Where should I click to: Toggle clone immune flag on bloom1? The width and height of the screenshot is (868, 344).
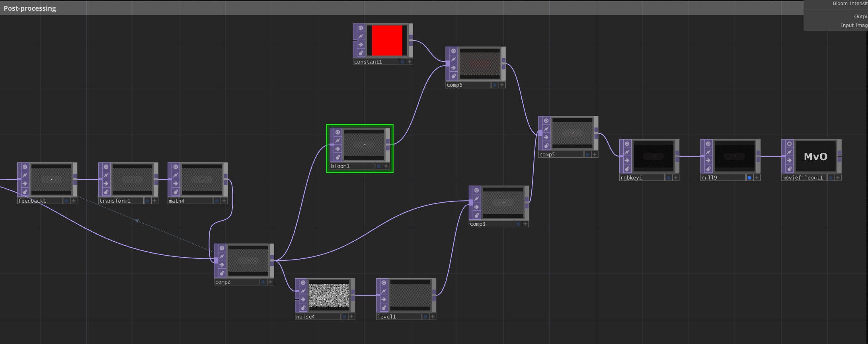[x=337, y=141]
